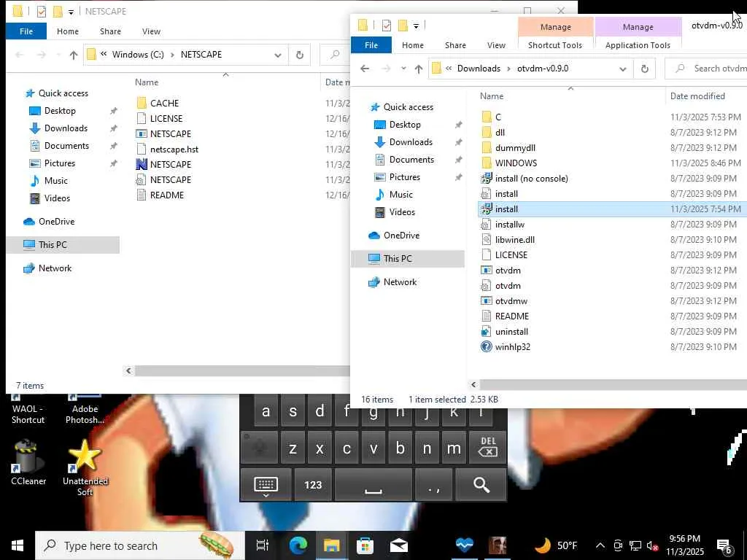Open the Share tab in NETSCAPE window
747x560 pixels.
pos(110,31)
